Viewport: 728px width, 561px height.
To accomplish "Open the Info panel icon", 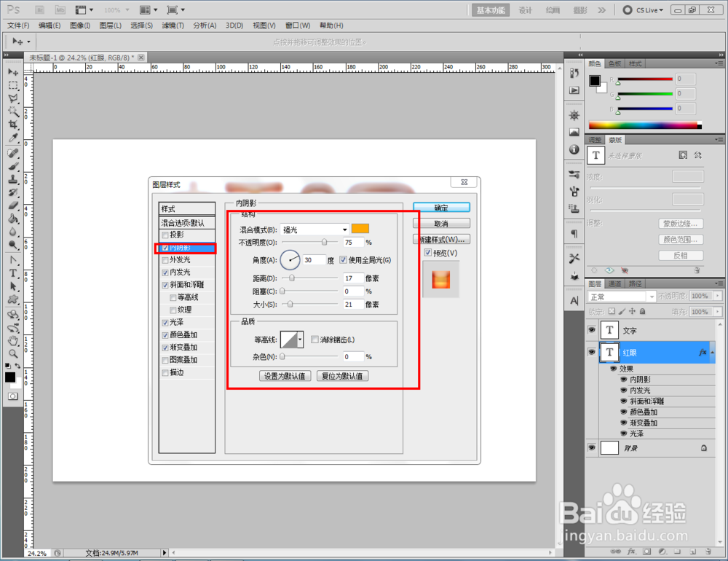I will tap(574, 149).
